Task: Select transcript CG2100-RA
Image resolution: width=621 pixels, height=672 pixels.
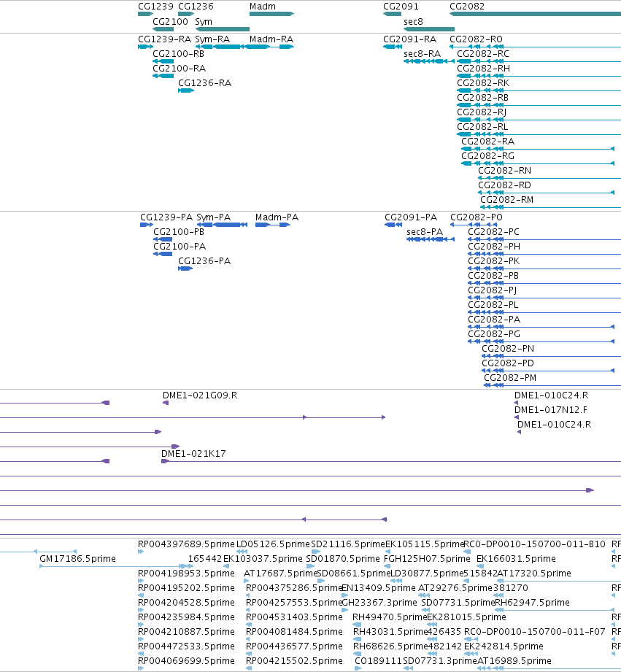Action: pyautogui.click(x=179, y=68)
